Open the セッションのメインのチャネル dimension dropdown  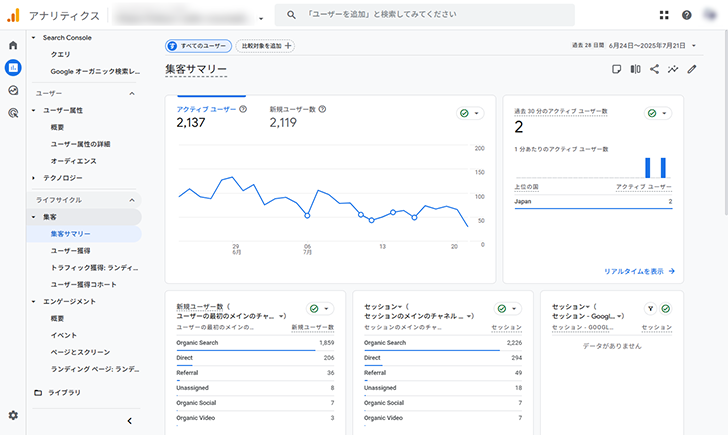(x=469, y=316)
